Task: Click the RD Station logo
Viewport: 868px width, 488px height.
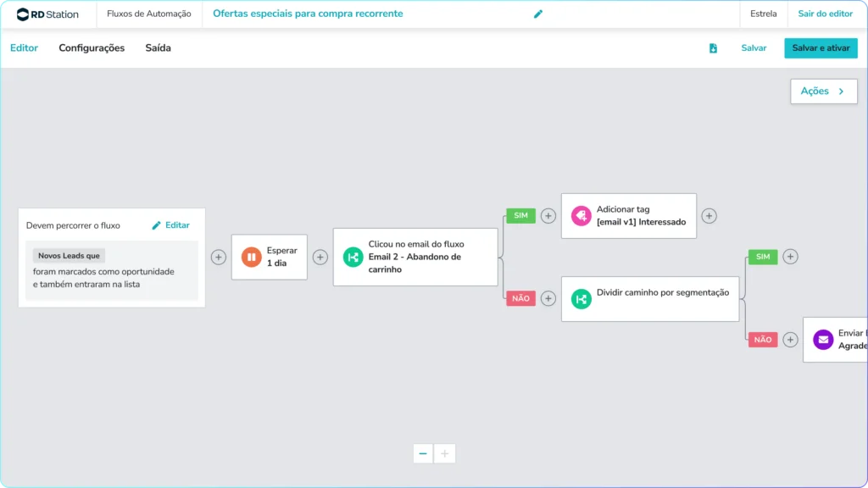Action: 47,14
